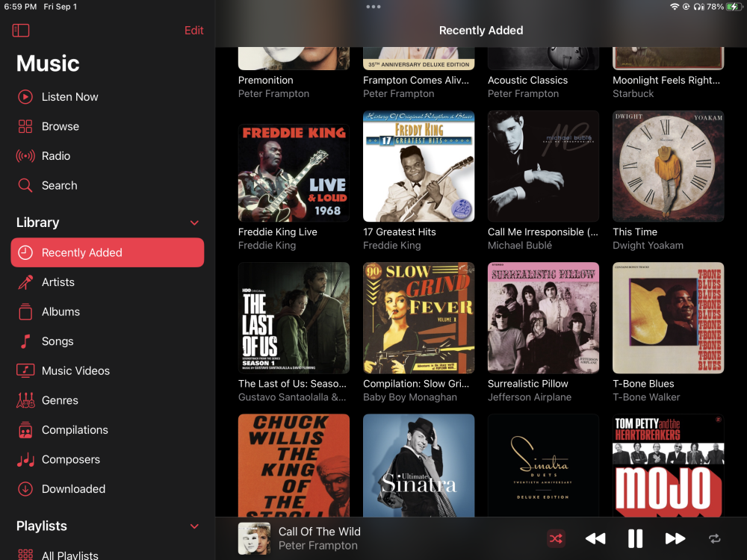Viewport: 747px width, 560px height.
Task: Open the Browse grid icon
Action: tap(25, 126)
